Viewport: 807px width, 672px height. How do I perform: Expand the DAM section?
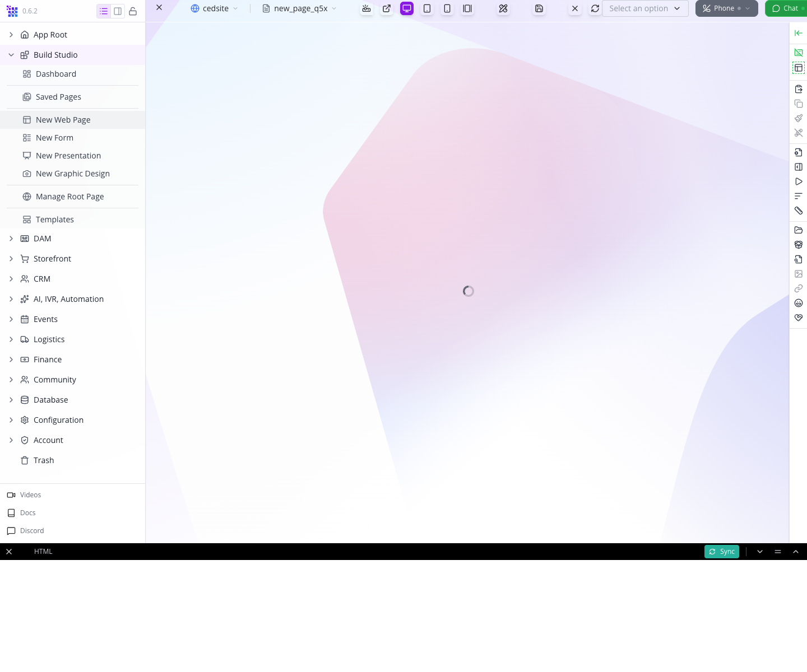click(11, 239)
